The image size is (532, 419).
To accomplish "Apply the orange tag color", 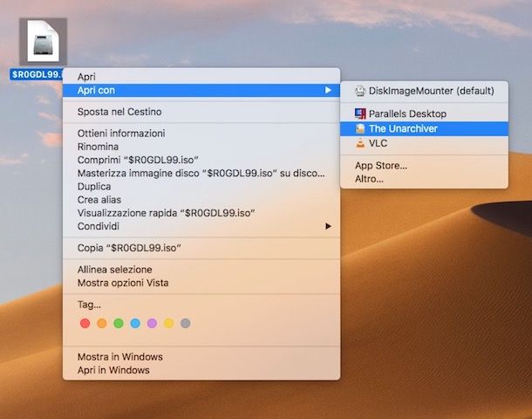I will click(x=102, y=323).
